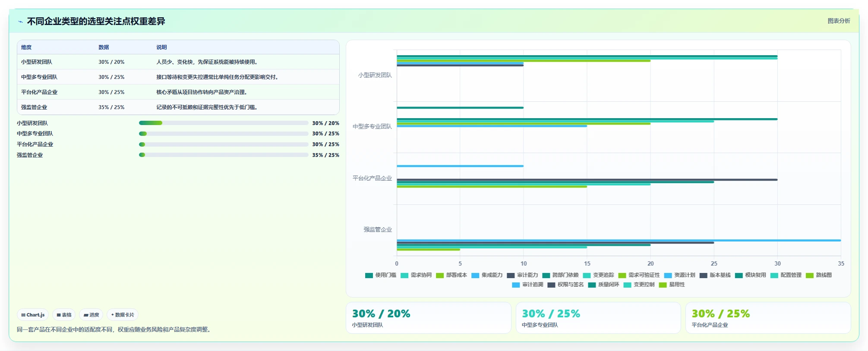The width and height of the screenshot is (868, 351).
Task: Toggle the 变更控制 legend entry
Action: click(639, 285)
